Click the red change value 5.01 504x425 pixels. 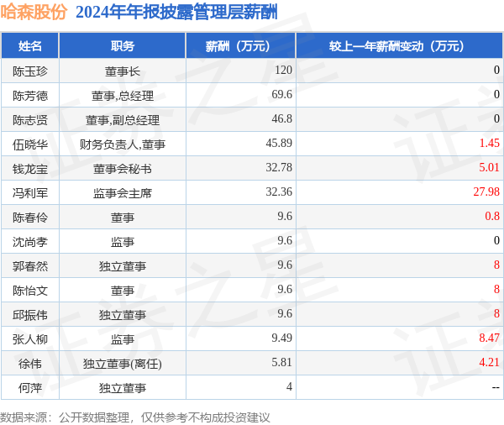[x=489, y=167]
